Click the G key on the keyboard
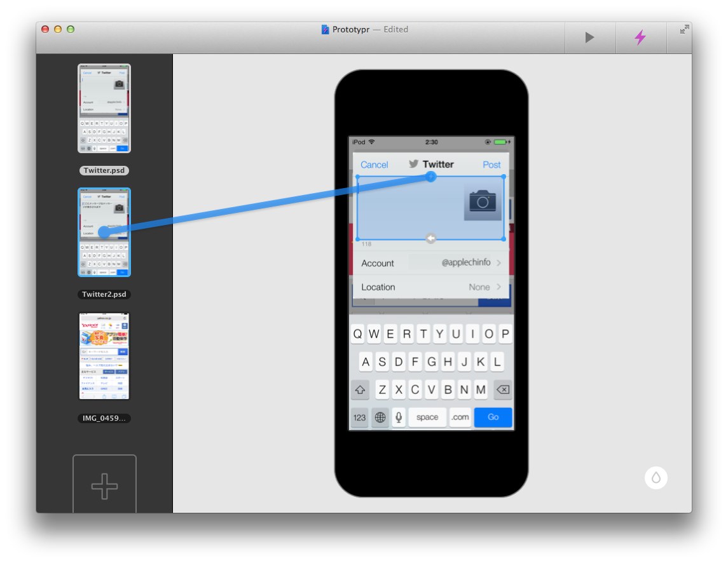This screenshot has width=728, height=563. pyautogui.click(x=431, y=362)
